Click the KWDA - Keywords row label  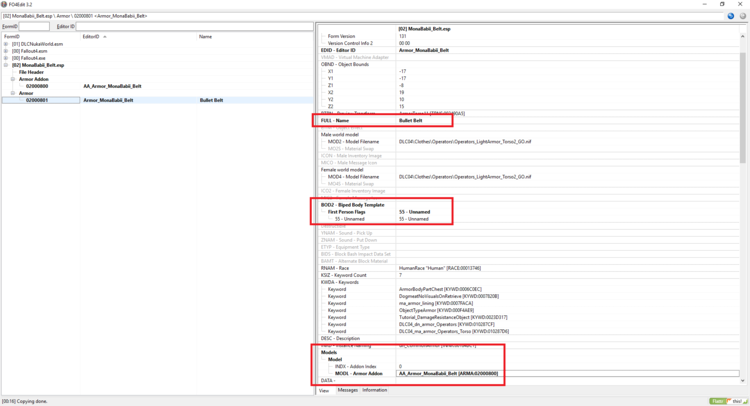coord(340,282)
